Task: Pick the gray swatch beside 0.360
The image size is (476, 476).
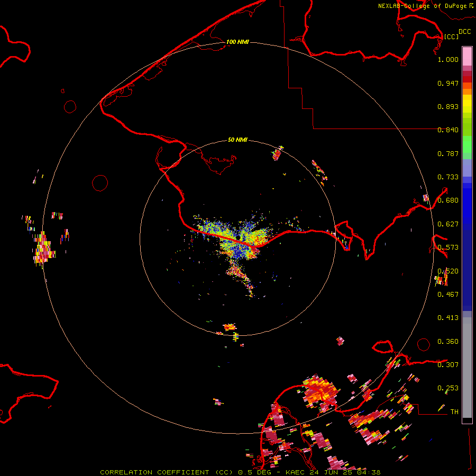Action: 467,370
